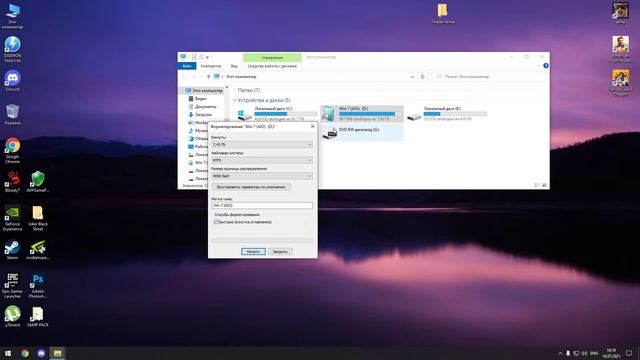Go up one folder level in Explorer
640x360 pixels.
208,77
